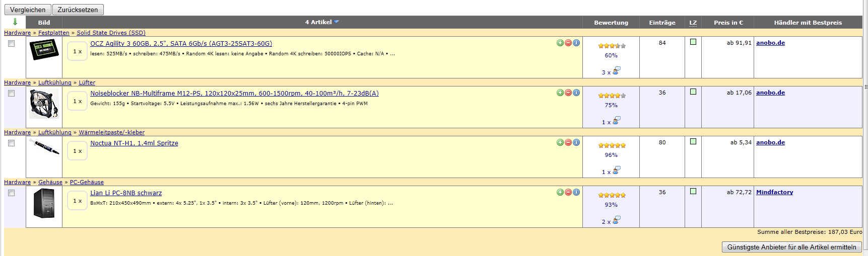
Task: Click the Händler mit Bestpreis column header
Action: point(808,23)
